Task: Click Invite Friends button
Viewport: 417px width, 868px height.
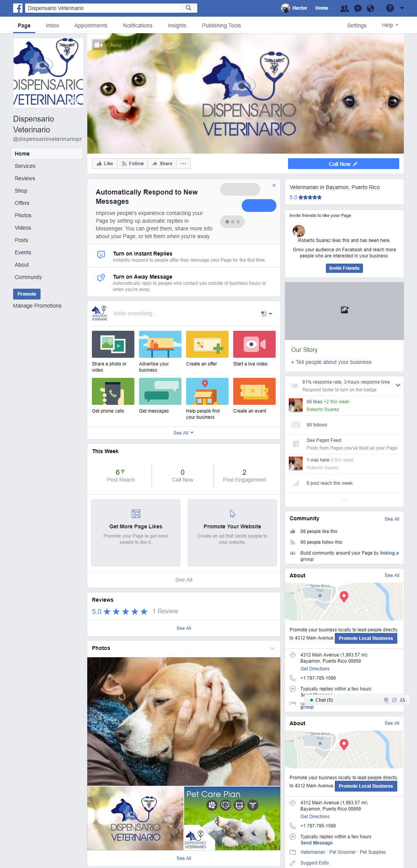Action: point(344,268)
